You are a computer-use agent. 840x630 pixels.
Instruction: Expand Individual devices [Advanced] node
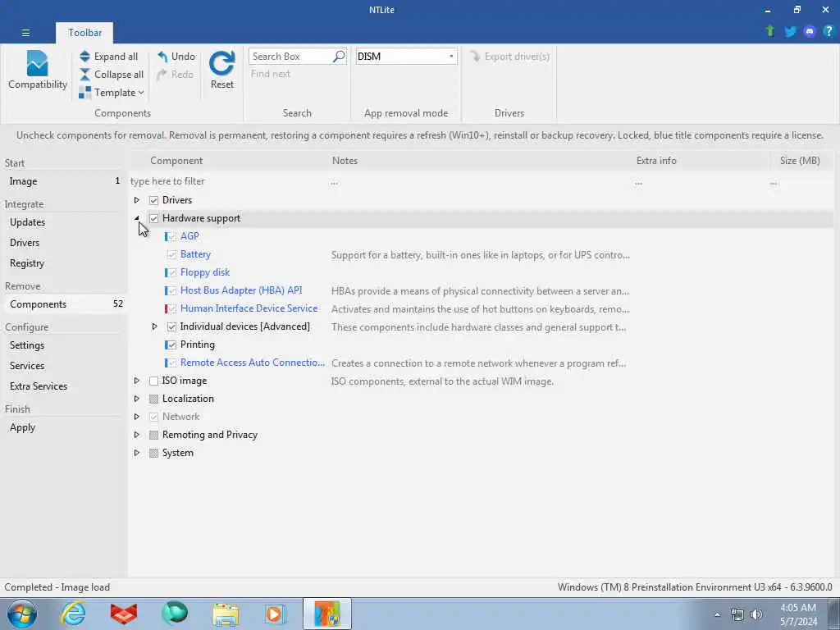(x=154, y=326)
